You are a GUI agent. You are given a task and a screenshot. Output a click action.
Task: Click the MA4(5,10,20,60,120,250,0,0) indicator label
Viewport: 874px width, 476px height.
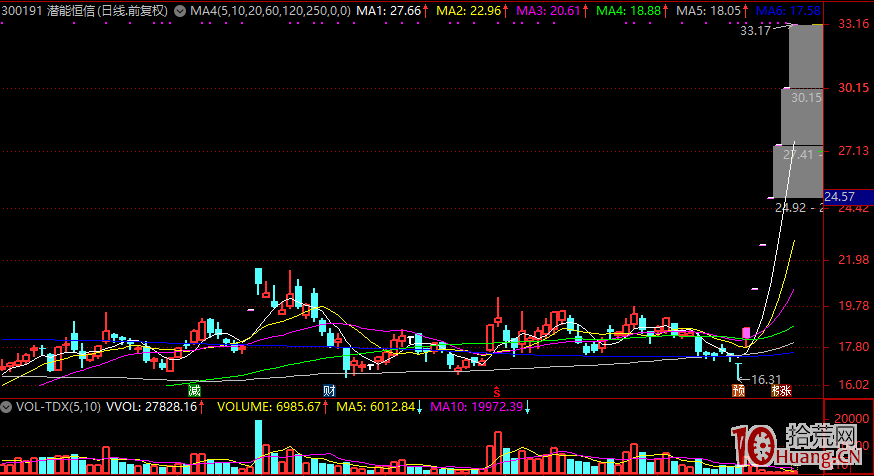[x=270, y=11]
